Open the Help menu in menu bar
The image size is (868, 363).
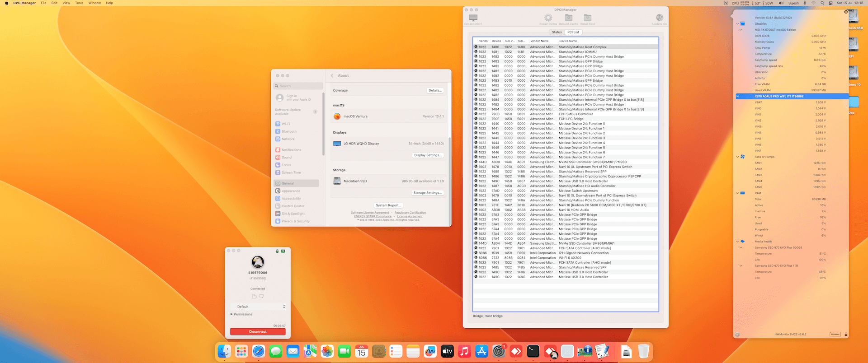point(109,3)
